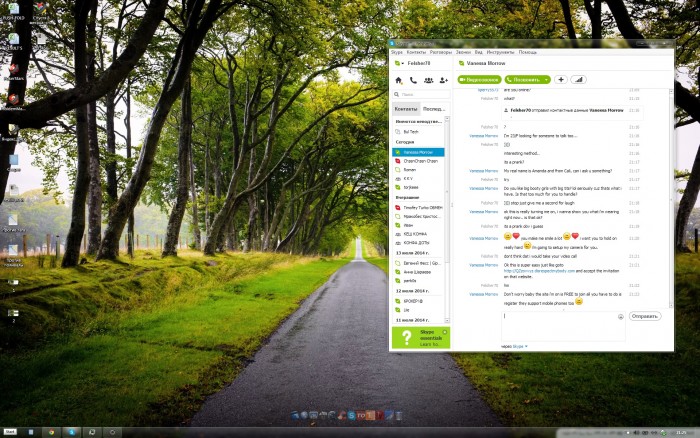Open the Инструменты menu
This screenshot has height=438, width=700.
[x=500, y=52]
